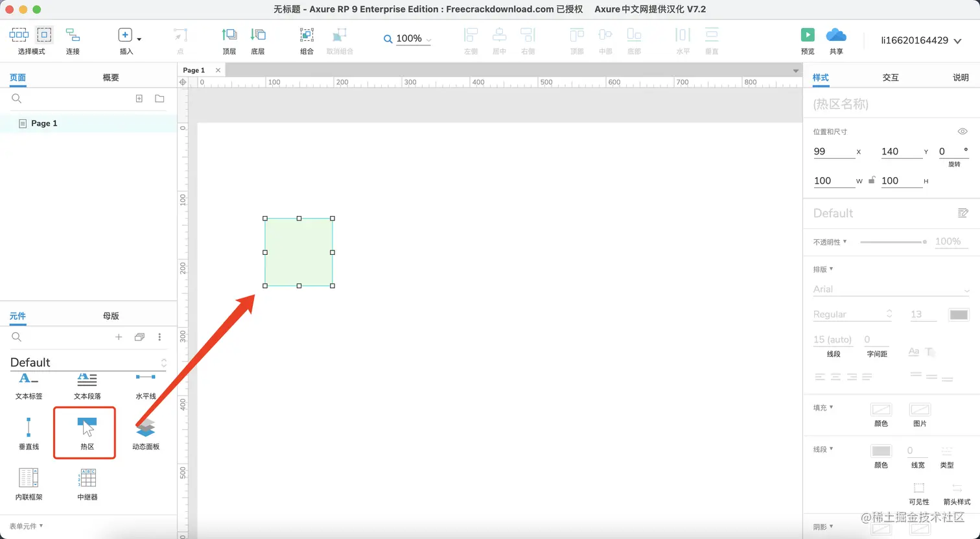Viewport: 980px width, 539px height.
Task: Adjust the opacity (不透明性) slider
Action: tap(892, 242)
